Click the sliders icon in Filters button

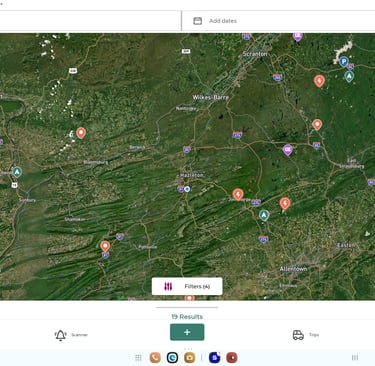tap(168, 286)
